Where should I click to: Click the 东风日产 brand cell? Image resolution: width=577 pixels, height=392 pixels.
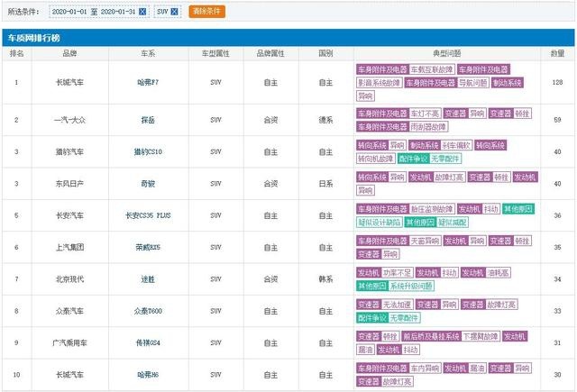(x=69, y=184)
